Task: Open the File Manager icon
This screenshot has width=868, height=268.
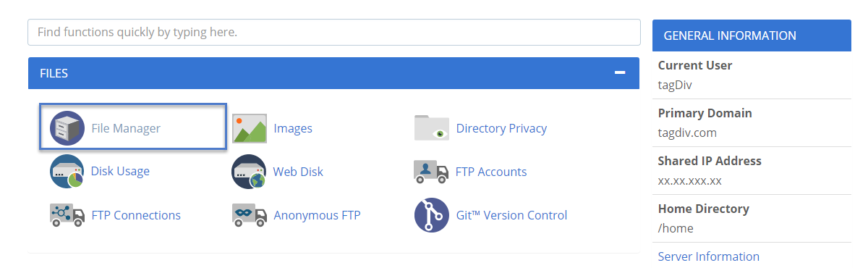Action: coord(67,128)
